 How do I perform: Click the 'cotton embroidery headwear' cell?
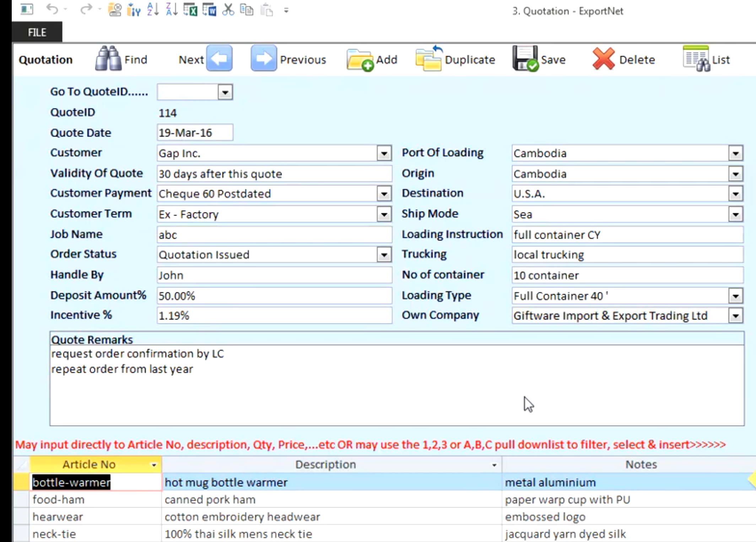tap(332, 517)
